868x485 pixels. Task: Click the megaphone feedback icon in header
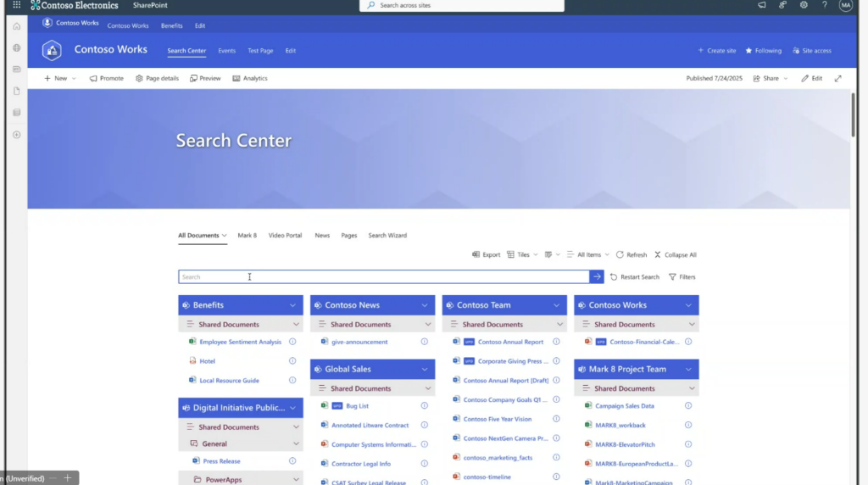point(762,5)
